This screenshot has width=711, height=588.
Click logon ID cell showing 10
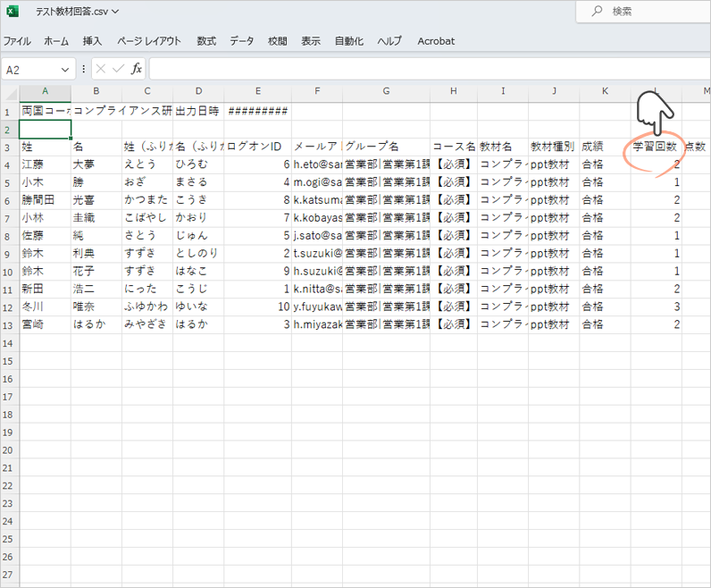tap(257, 307)
